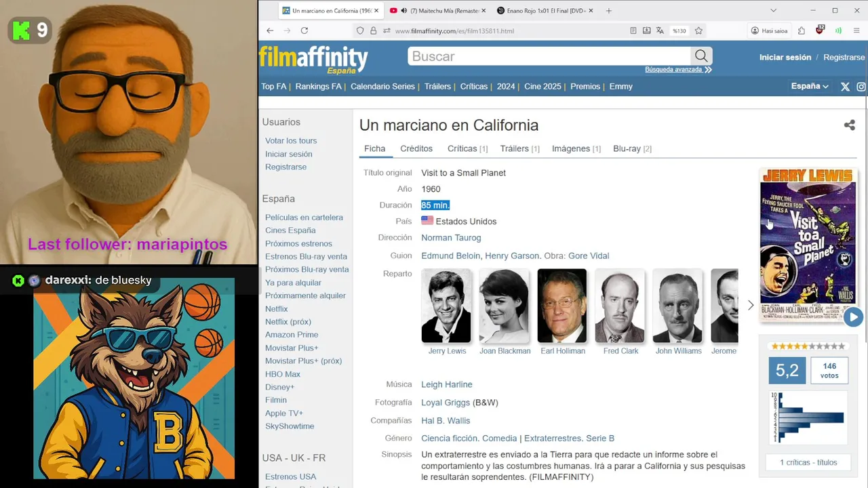Play the trailer button on the poster
The width and height of the screenshot is (868, 488).
853,317
